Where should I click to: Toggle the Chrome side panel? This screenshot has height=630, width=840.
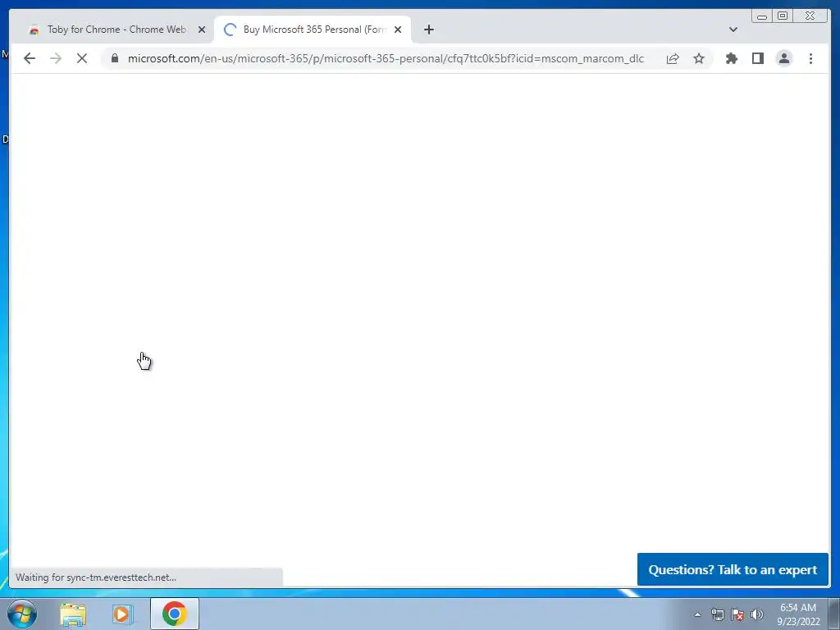click(x=757, y=58)
